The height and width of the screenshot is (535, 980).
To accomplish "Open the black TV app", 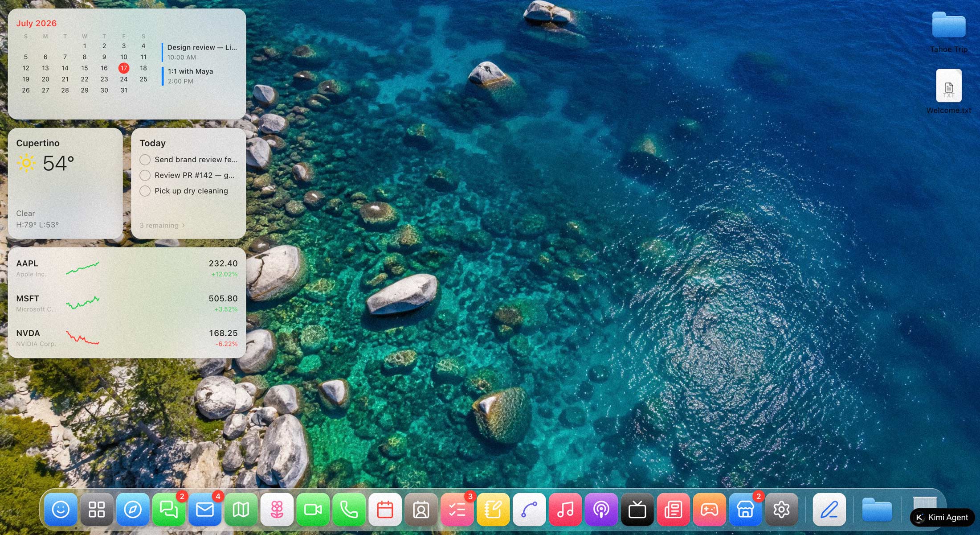I will [x=637, y=509].
